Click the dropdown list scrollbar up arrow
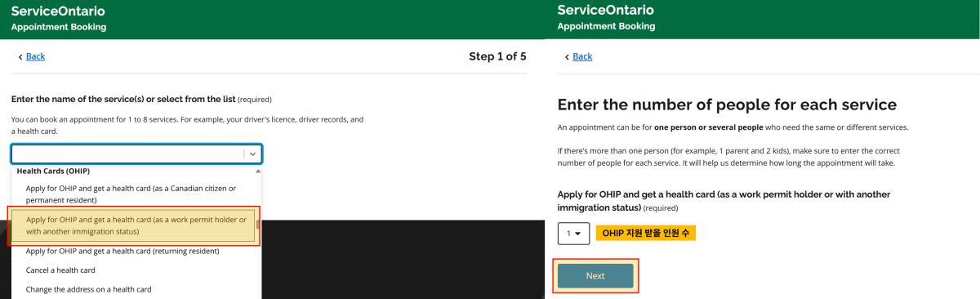980x299 pixels. click(259, 172)
